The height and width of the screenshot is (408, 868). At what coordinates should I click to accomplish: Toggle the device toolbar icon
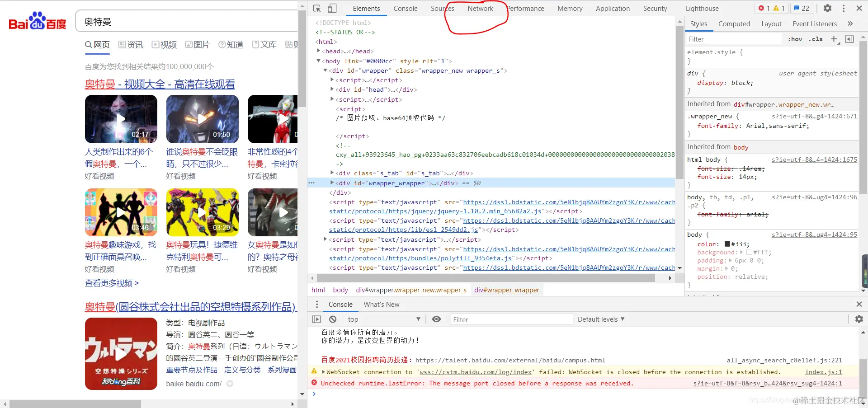[x=332, y=9]
